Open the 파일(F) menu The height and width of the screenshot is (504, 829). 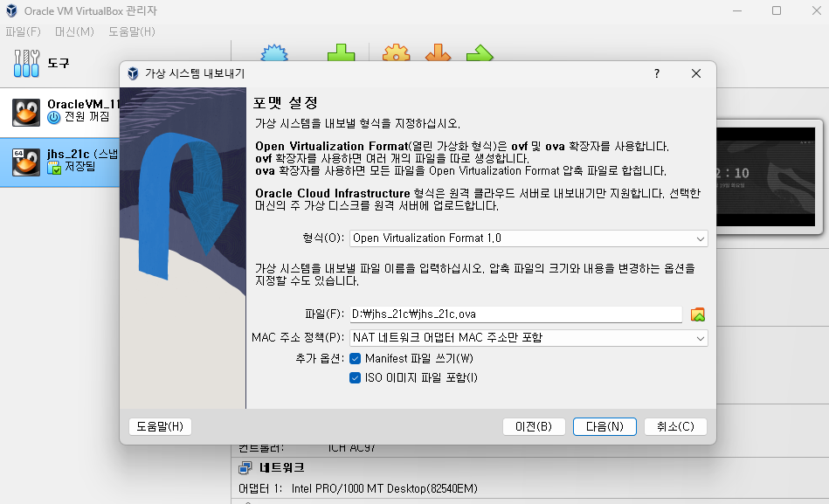(x=24, y=31)
